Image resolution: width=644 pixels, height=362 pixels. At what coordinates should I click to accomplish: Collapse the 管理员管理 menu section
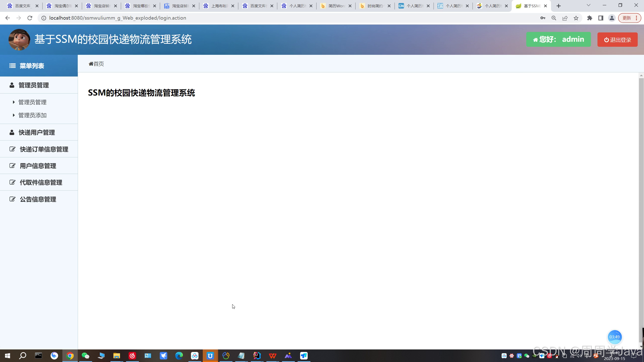33,85
